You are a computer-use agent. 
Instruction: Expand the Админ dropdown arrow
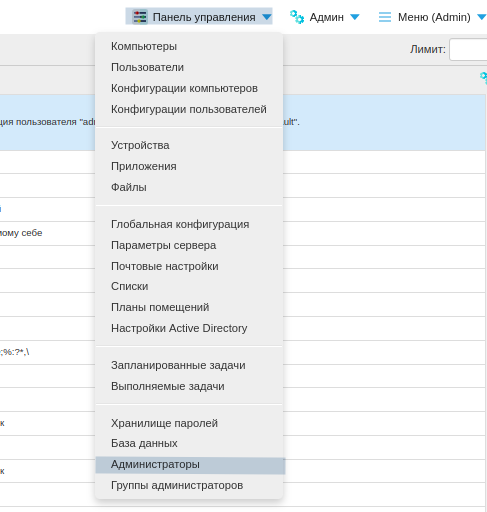355,17
